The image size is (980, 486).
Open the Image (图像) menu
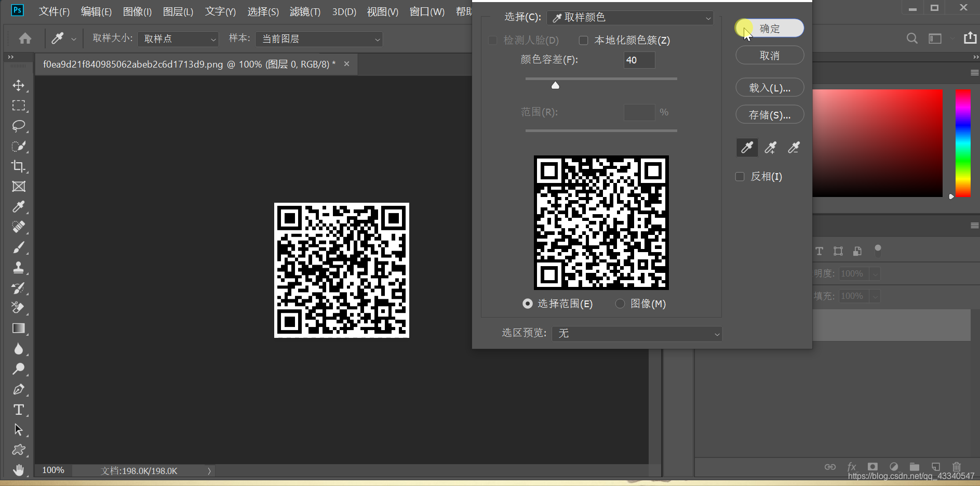[137, 11]
